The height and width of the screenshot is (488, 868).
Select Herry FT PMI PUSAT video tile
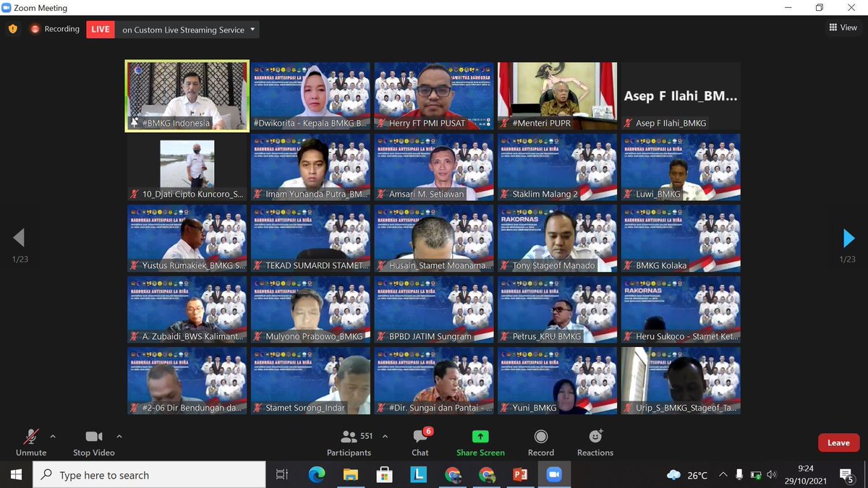pos(434,95)
